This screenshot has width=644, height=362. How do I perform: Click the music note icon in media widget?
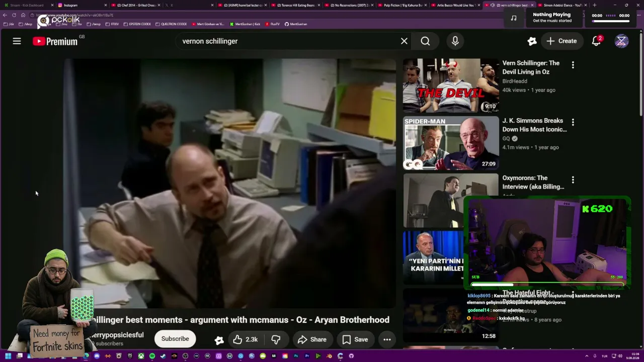tap(514, 18)
